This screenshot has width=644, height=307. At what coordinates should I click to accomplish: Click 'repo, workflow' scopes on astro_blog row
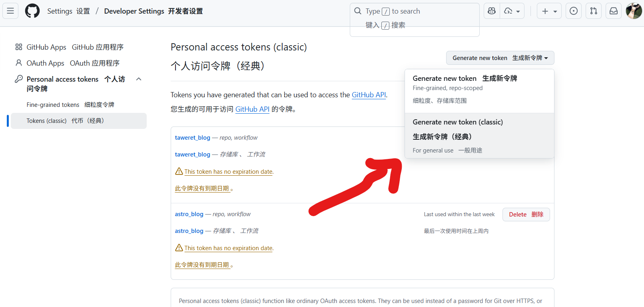(231, 214)
